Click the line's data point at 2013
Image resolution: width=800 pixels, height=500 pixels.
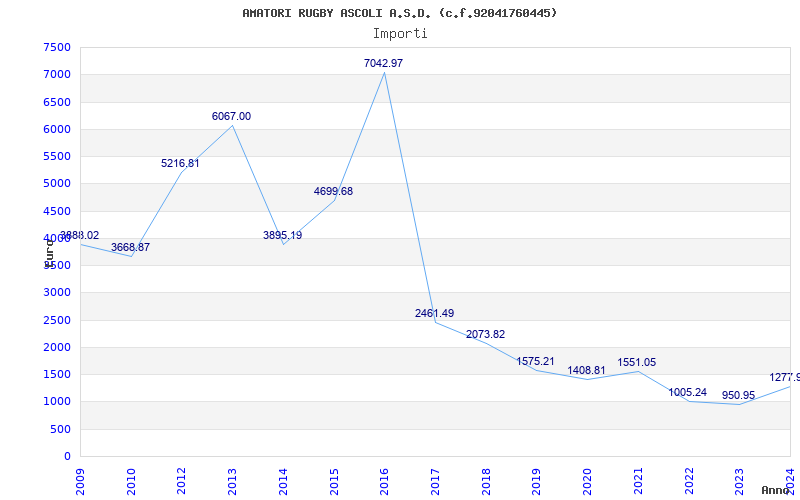click(232, 126)
